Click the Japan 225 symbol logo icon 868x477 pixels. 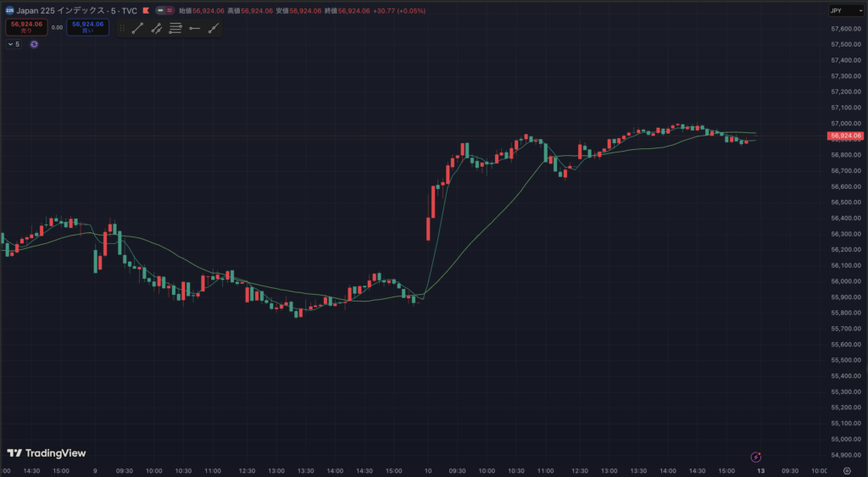point(9,11)
